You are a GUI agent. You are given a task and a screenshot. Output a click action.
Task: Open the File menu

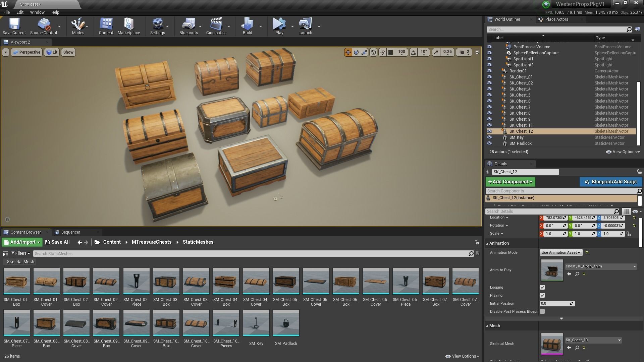tap(6, 12)
